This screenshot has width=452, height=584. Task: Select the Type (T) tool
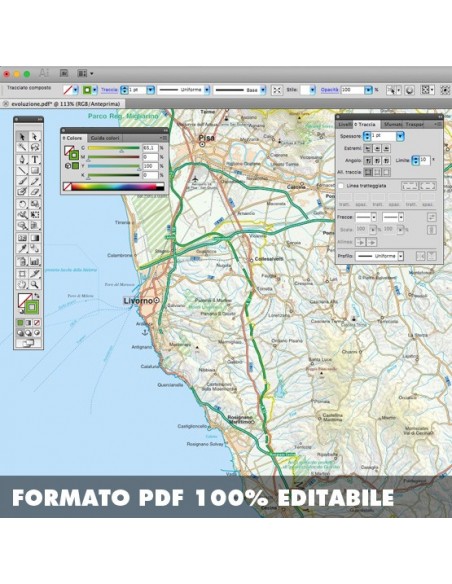(x=35, y=160)
